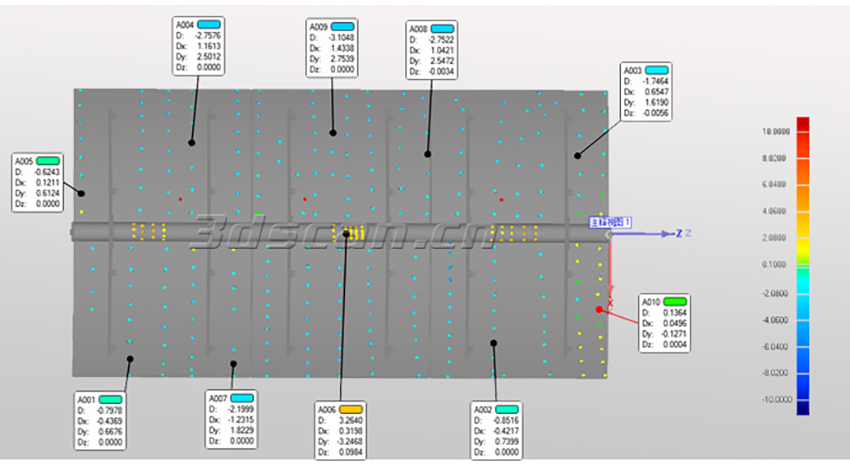Select the green A010 color swatch
The width and height of the screenshot is (850, 473).
675,301
